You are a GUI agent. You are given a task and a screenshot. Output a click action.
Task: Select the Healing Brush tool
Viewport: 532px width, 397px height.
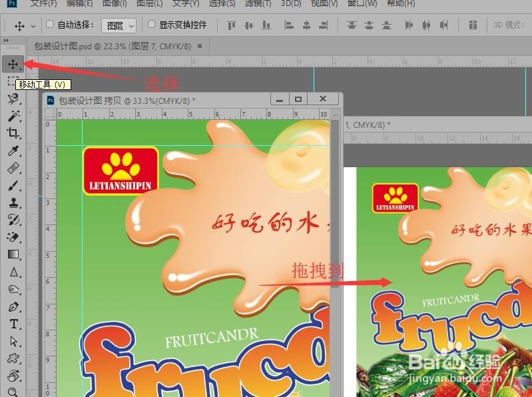13,168
